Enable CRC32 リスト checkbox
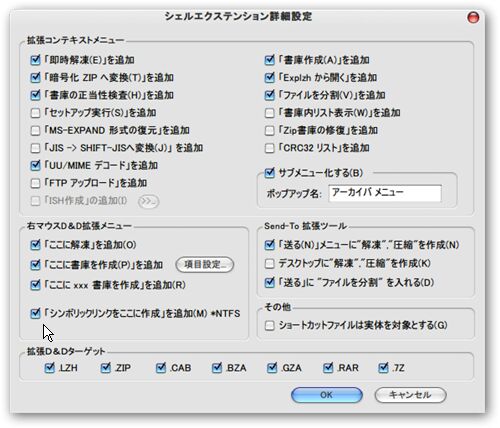500x428 pixels. tap(269, 148)
